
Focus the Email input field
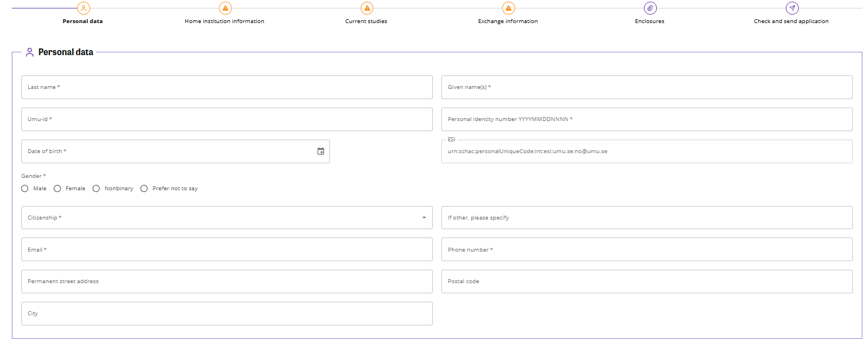pyautogui.click(x=227, y=249)
